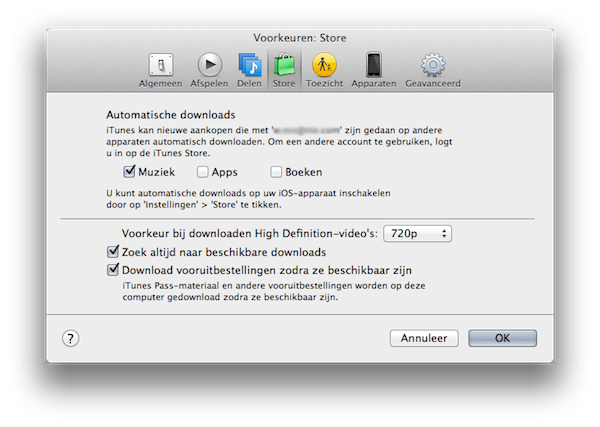The height and width of the screenshot is (427, 600).
Task: Click the Voorkeuren: Store window title
Action: [300, 38]
